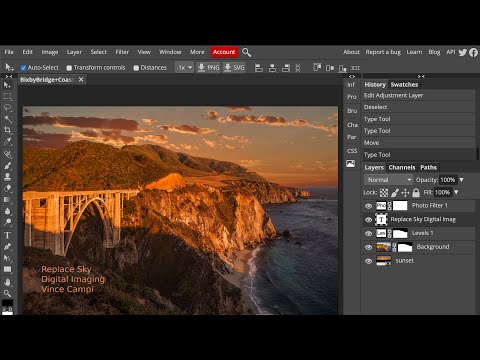This screenshot has width=480, height=360.
Task: Select the Rectangular Marquee tool
Action: click(7, 96)
